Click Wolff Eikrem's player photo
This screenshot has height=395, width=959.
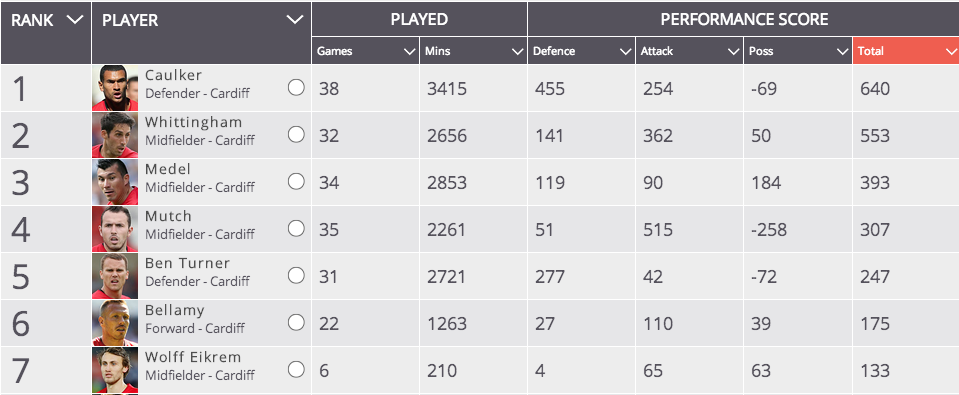click(x=115, y=370)
